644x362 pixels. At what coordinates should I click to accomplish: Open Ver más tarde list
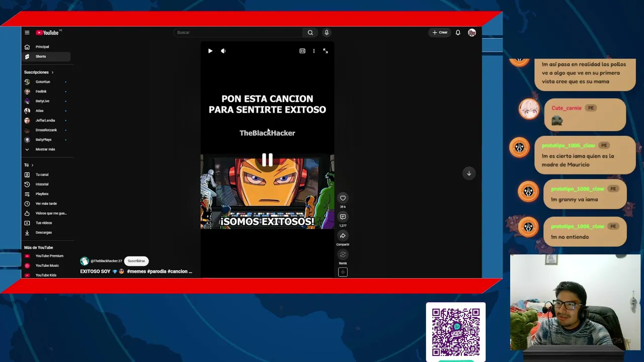pyautogui.click(x=47, y=204)
